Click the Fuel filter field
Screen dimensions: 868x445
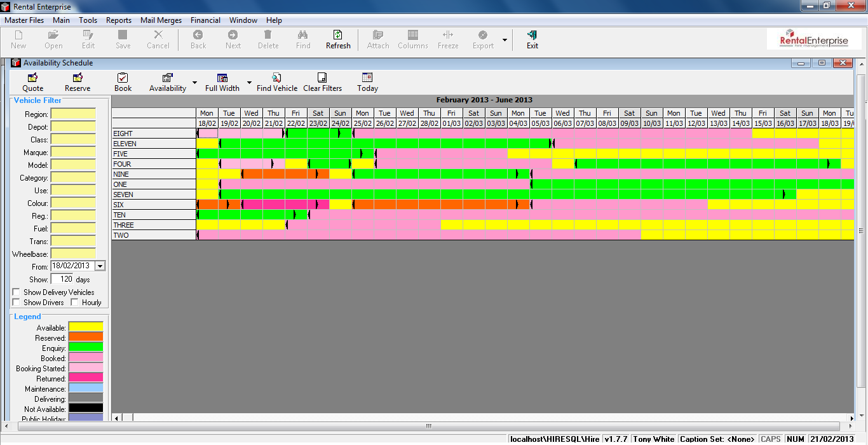73,228
